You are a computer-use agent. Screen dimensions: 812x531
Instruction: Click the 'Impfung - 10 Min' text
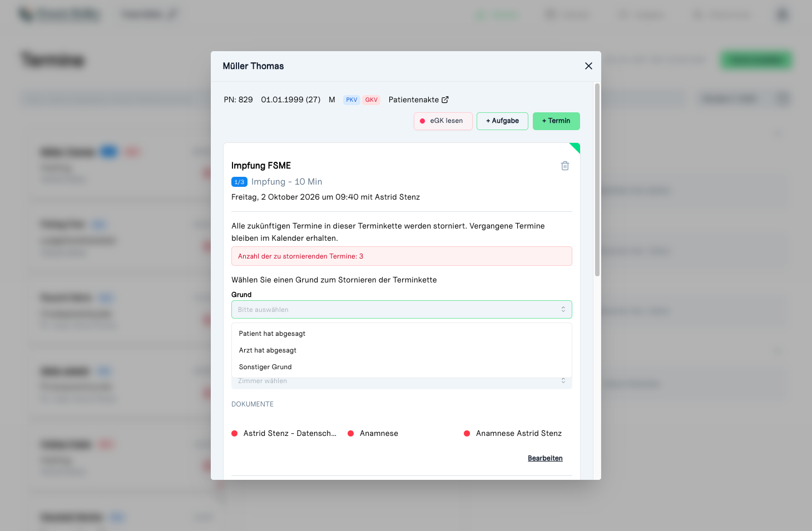click(286, 182)
